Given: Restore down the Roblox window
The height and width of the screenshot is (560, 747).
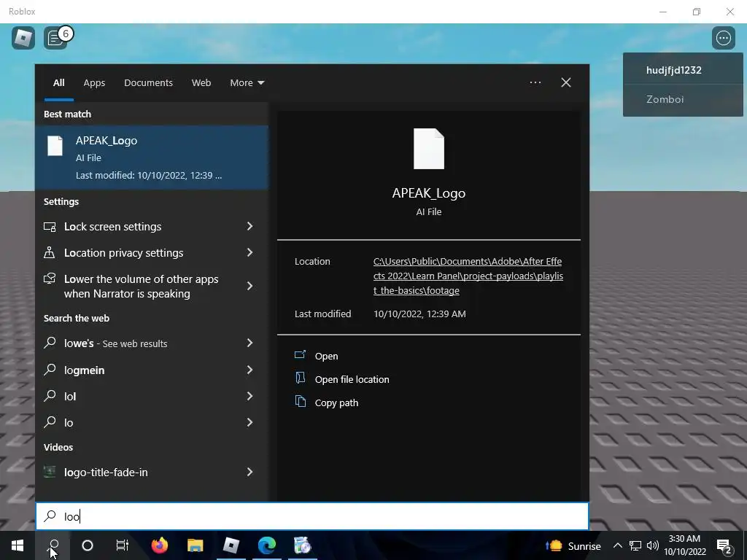Looking at the screenshot, I should [x=697, y=12].
